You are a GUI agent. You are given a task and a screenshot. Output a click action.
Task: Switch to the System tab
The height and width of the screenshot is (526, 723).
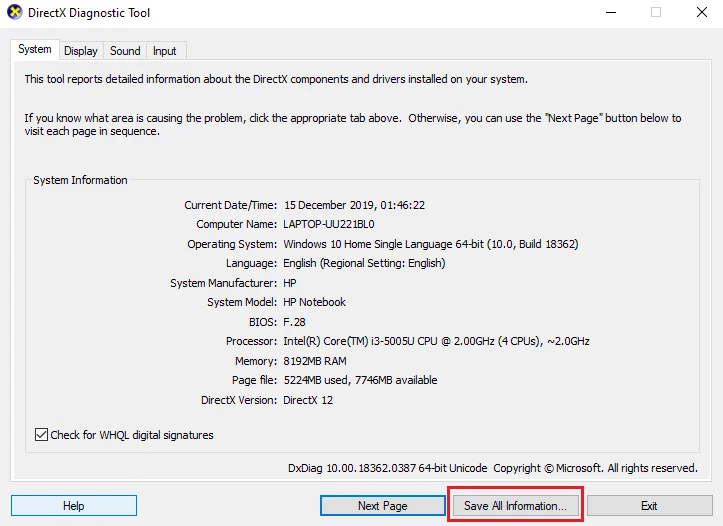(35, 49)
